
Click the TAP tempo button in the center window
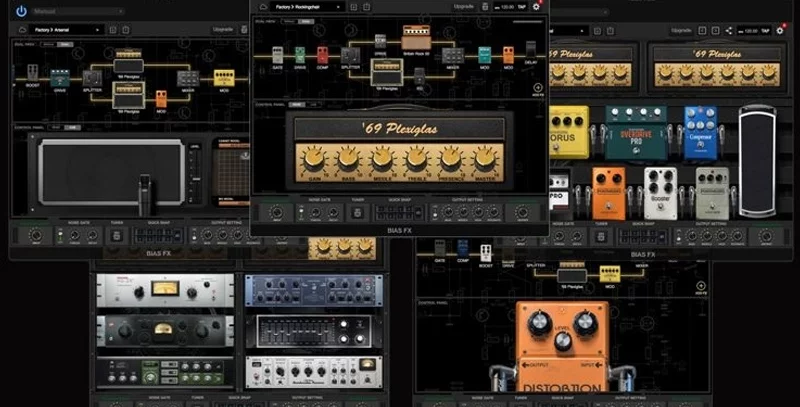pyautogui.click(x=521, y=7)
